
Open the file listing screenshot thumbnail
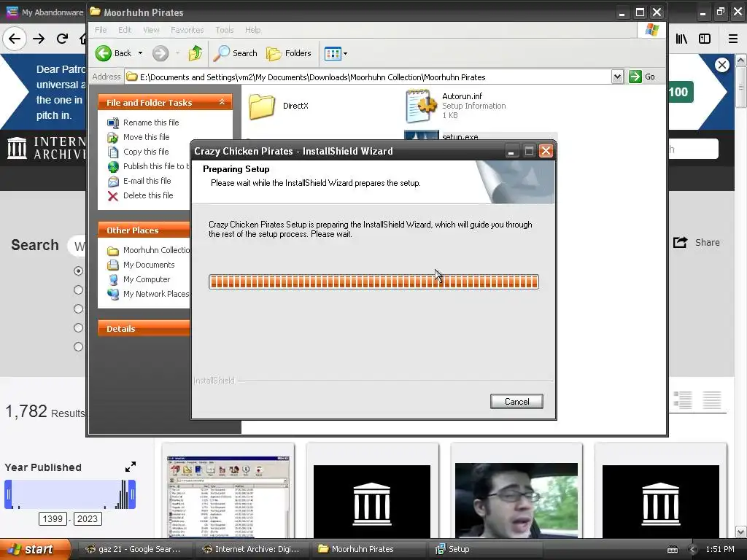(x=228, y=497)
